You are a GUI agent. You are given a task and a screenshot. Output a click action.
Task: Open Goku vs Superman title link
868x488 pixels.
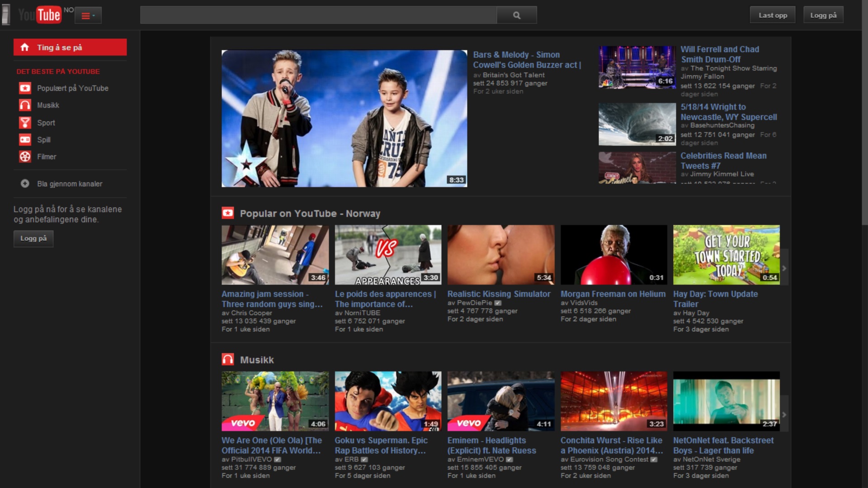pyautogui.click(x=381, y=446)
